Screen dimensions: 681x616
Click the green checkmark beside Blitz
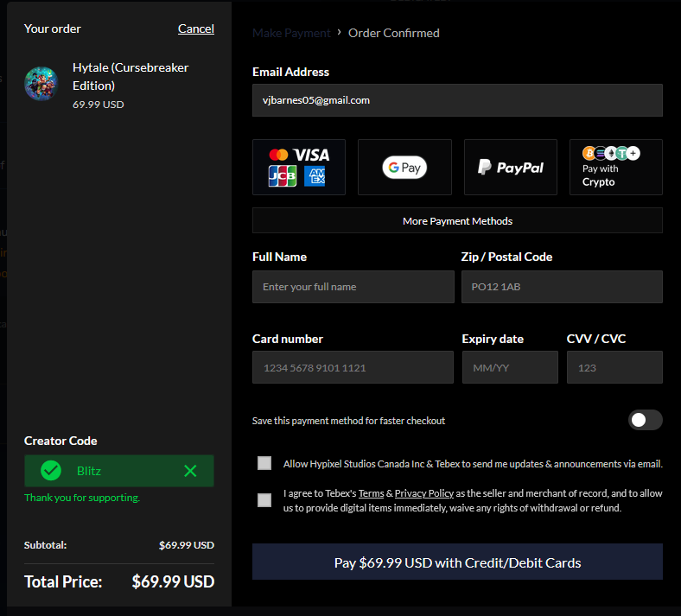click(x=51, y=471)
